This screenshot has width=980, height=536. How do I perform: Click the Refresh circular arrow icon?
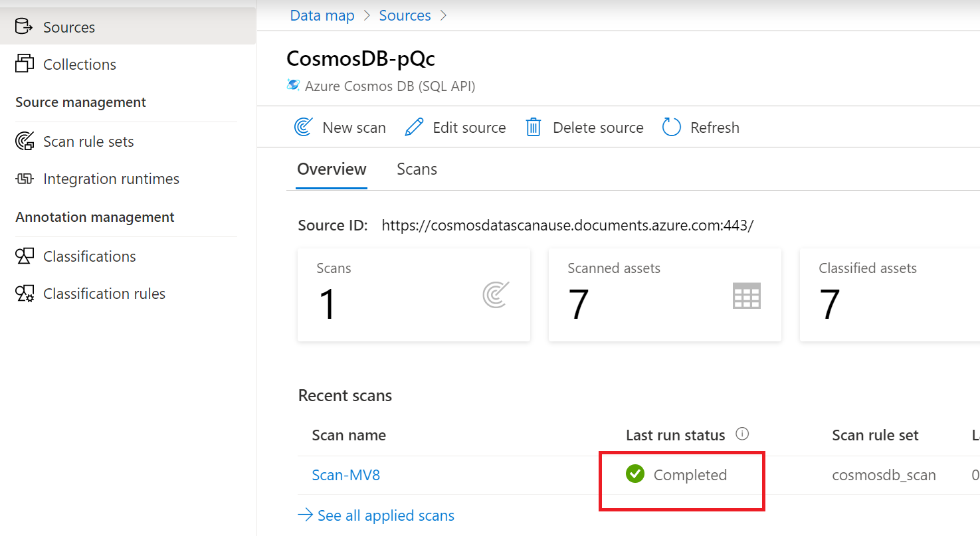click(672, 127)
